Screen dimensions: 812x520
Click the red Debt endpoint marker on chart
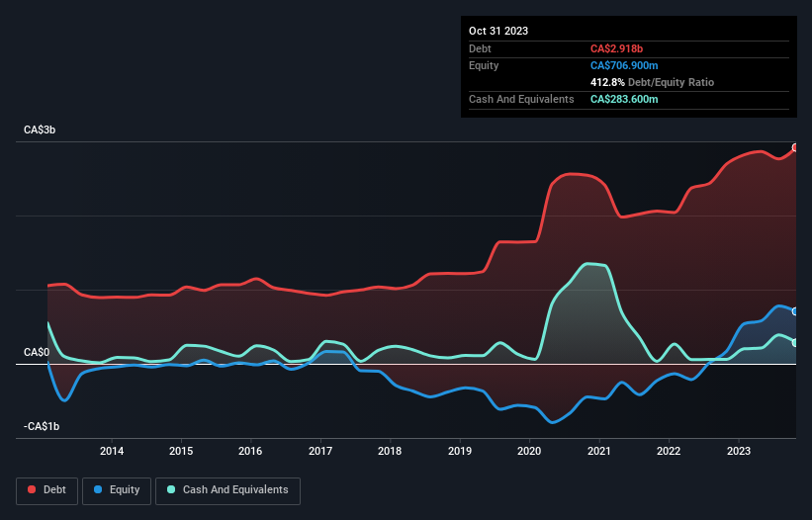tap(795, 148)
